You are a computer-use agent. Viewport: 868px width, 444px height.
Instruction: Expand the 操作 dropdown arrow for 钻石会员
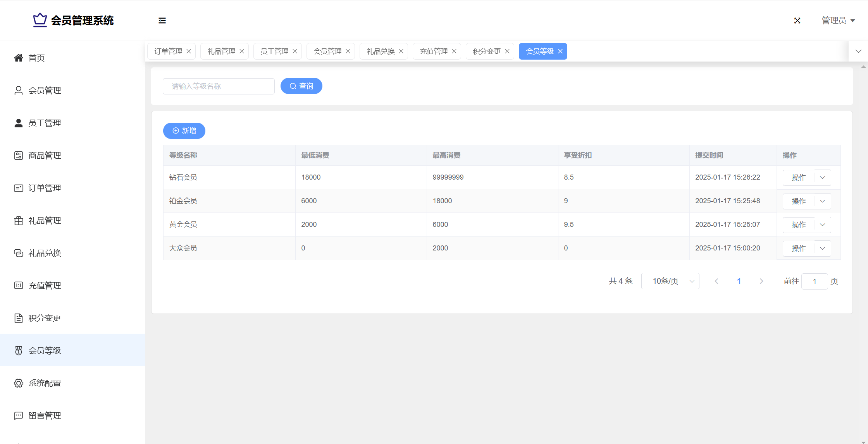tap(822, 178)
